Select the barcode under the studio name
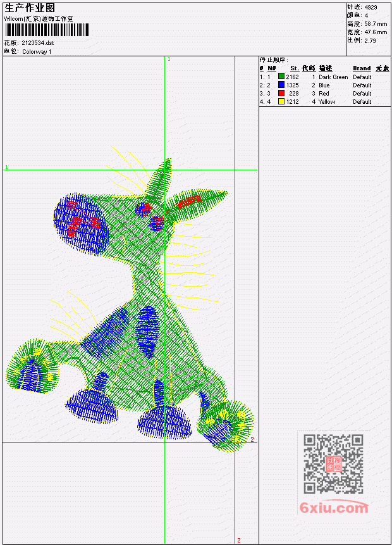Image resolution: width=392 pixels, height=545 pixels. tap(47, 30)
